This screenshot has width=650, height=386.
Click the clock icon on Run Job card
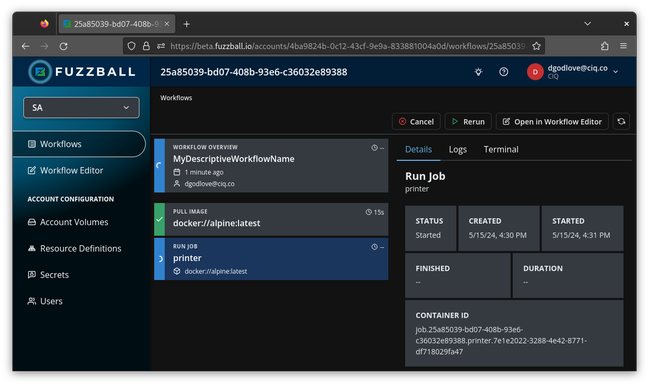click(374, 247)
